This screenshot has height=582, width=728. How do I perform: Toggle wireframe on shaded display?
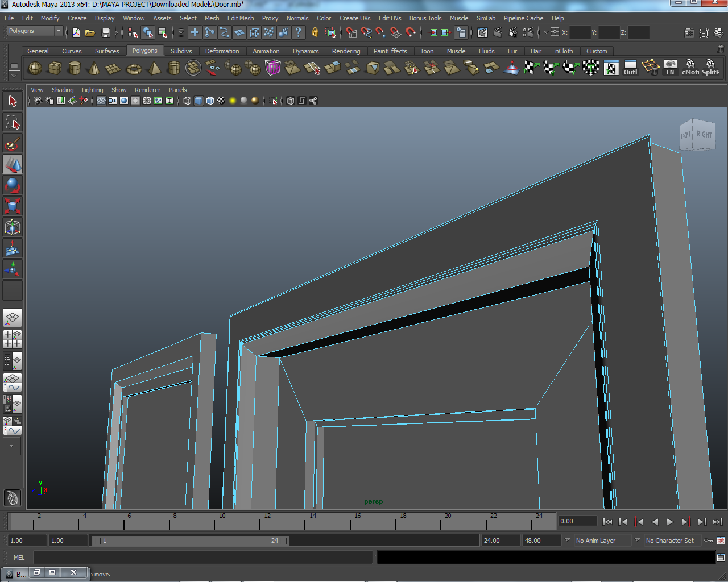[210, 101]
